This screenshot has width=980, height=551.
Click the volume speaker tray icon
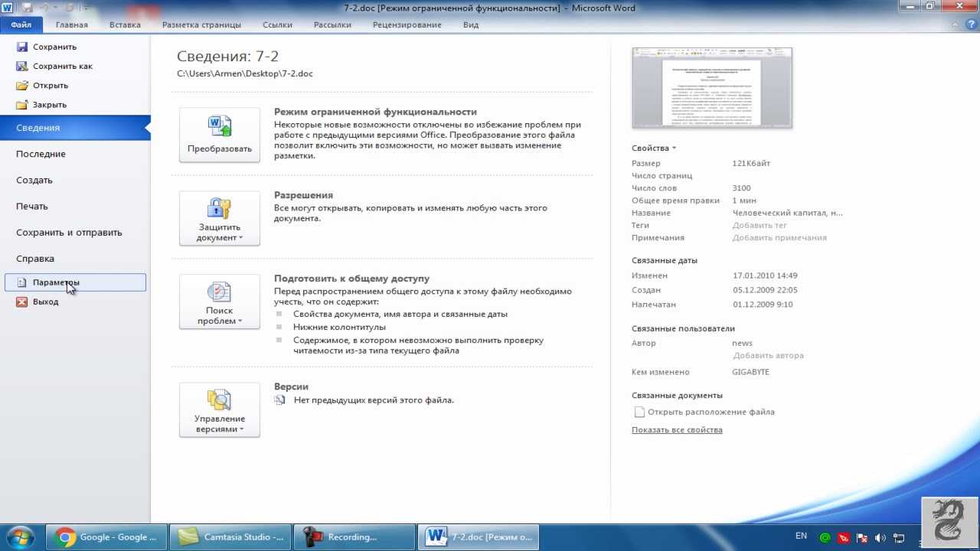click(880, 538)
